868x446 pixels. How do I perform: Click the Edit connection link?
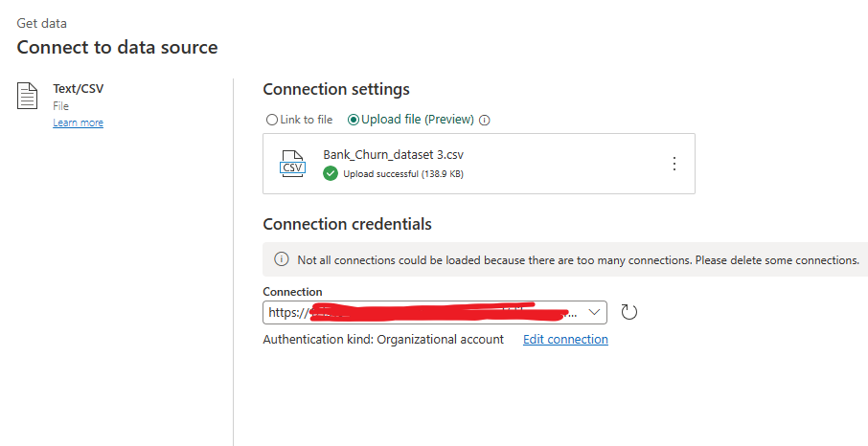[565, 339]
